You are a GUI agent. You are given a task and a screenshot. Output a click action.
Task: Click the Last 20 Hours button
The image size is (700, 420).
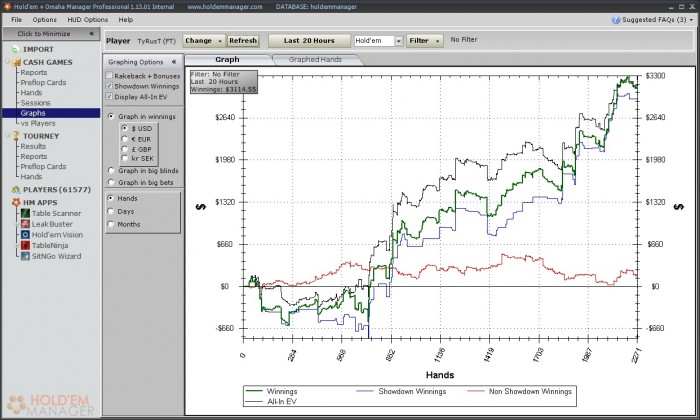pyautogui.click(x=309, y=41)
